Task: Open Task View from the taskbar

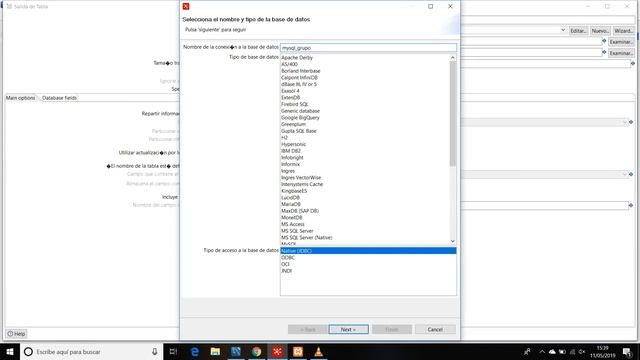Action: tap(173, 351)
